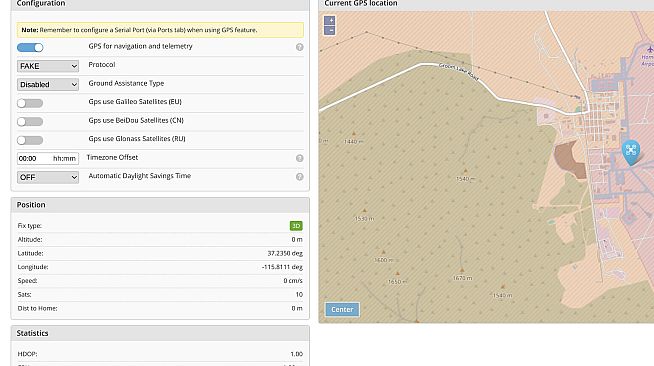Zoom in on the GPS map
654x366 pixels.
[330, 20]
